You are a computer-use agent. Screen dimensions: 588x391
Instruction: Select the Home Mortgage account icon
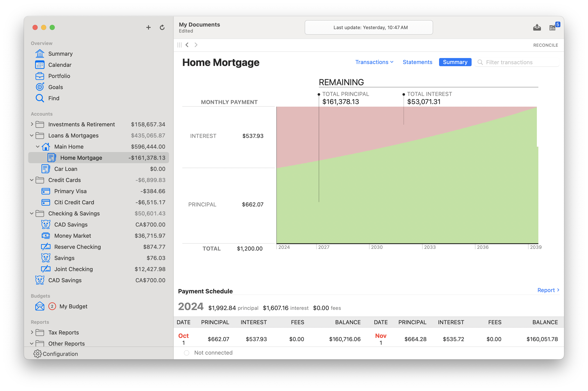click(51, 158)
